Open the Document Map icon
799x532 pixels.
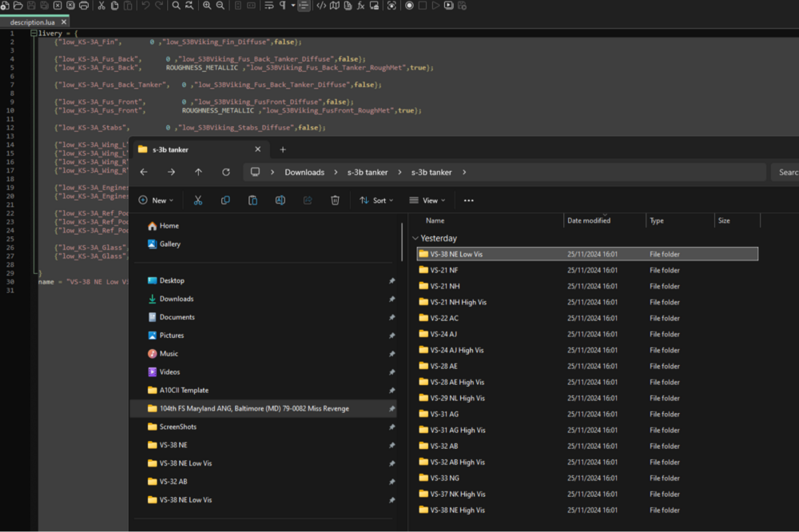pyautogui.click(x=334, y=6)
